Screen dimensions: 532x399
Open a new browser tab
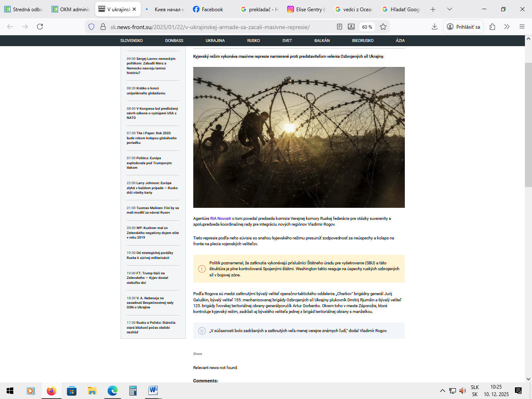[x=433, y=9]
